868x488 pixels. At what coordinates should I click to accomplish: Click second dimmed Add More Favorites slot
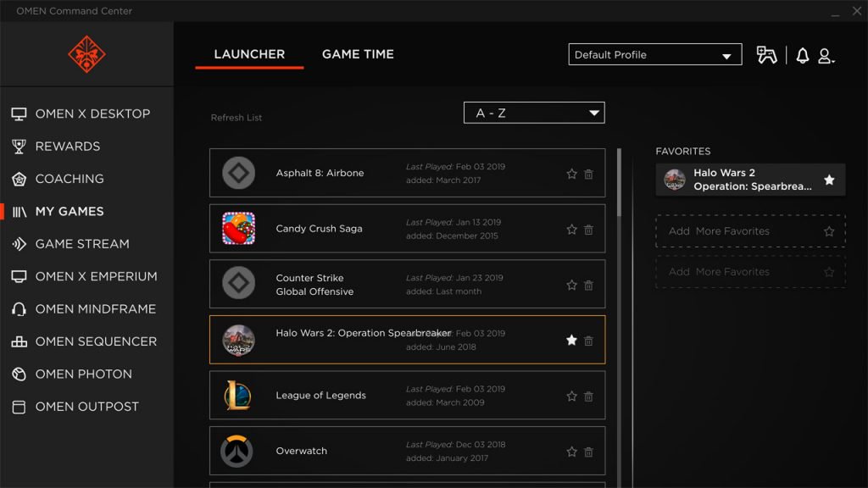tap(750, 272)
